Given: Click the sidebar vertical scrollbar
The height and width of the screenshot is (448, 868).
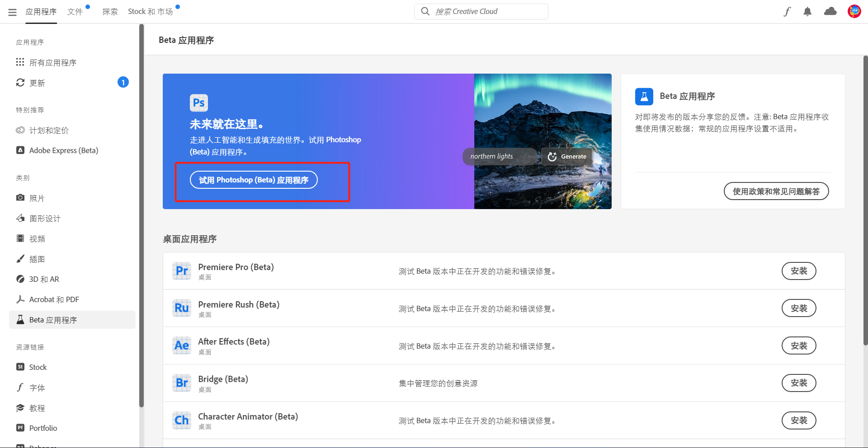Looking at the screenshot, I should tap(142, 217).
